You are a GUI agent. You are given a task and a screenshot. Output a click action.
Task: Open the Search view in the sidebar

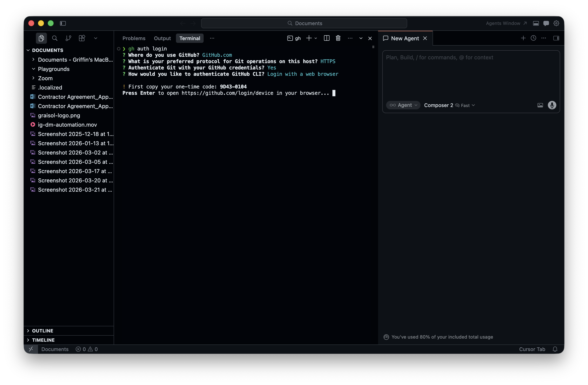pyautogui.click(x=55, y=38)
